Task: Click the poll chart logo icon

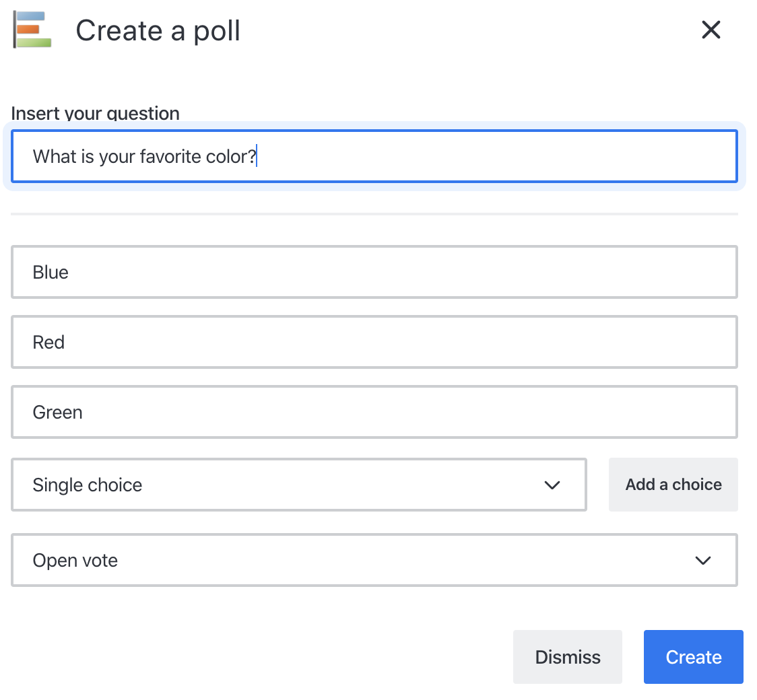Action: pyautogui.click(x=31, y=30)
